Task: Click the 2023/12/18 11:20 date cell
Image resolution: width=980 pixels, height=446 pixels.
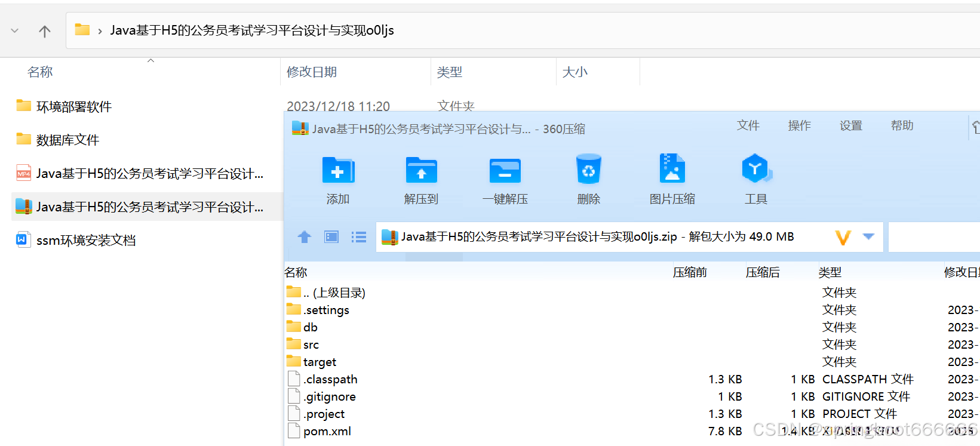Action: pyautogui.click(x=338, y=106)
